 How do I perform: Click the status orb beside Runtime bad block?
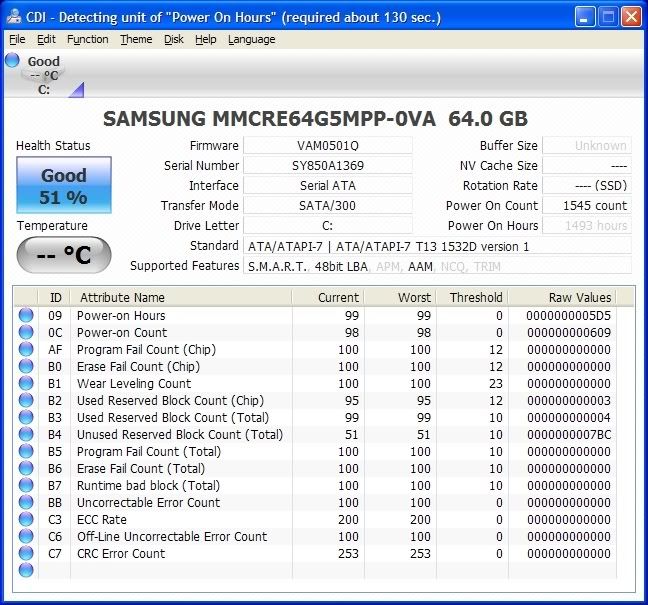pyautogui.click(x=25, y=486)
